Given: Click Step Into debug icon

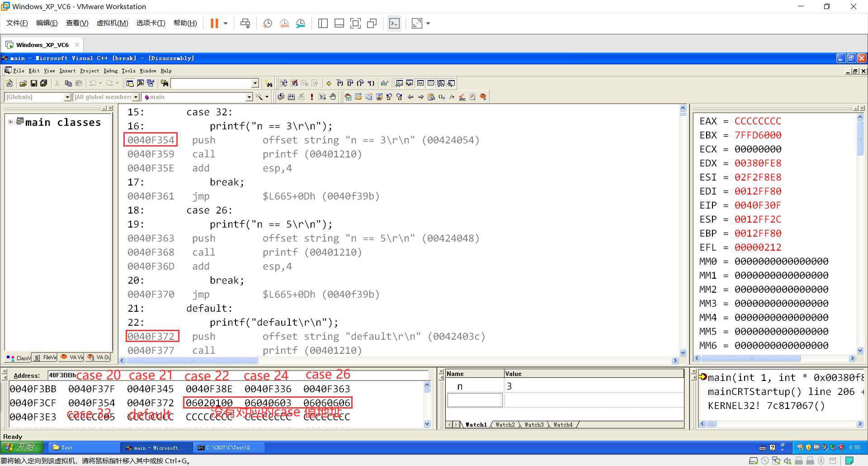Looking at the screenshot, I should (340, 83).
